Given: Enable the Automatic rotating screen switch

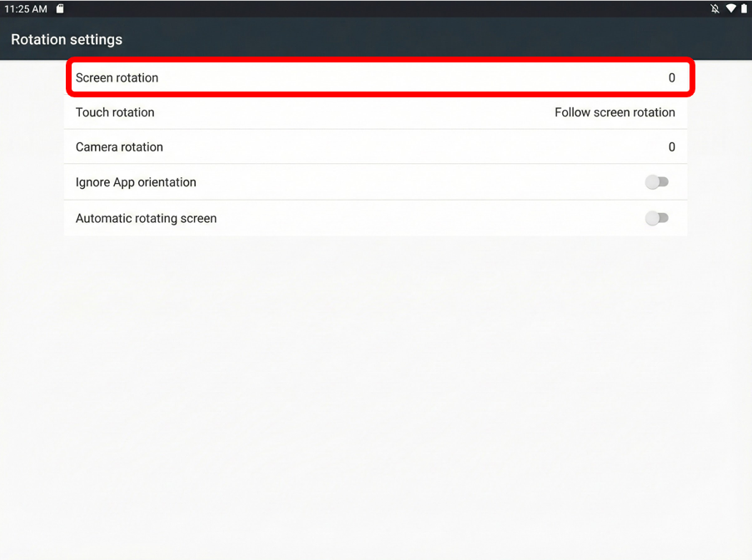Looking at the screenshot, I should 656,219.
